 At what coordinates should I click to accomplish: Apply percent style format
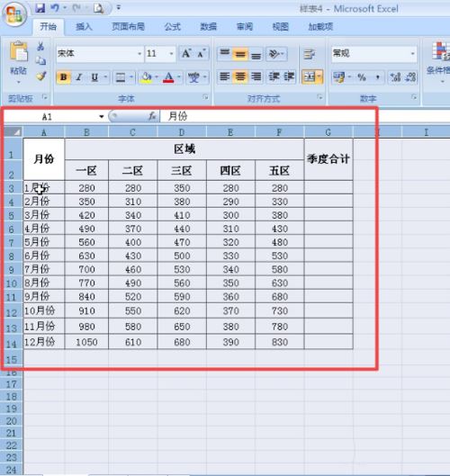pyautogui.click(x=361, y=77)
